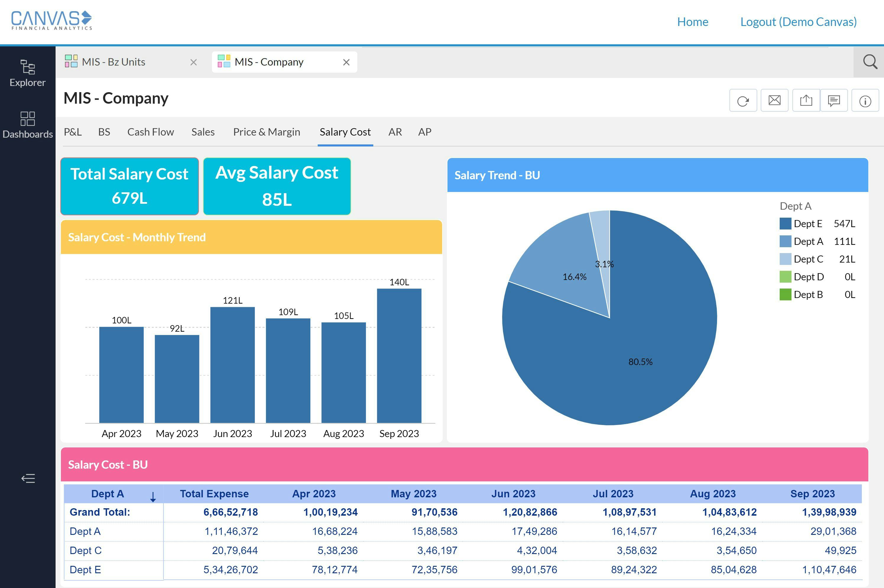Screen dimensions: 884x588
Task: Click the export share icon
Action: coord(806,100)
